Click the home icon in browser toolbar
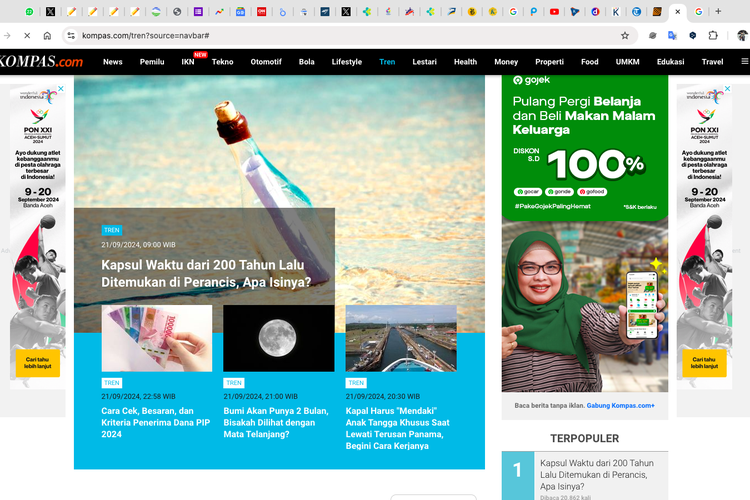 click(x=47, y=35)
